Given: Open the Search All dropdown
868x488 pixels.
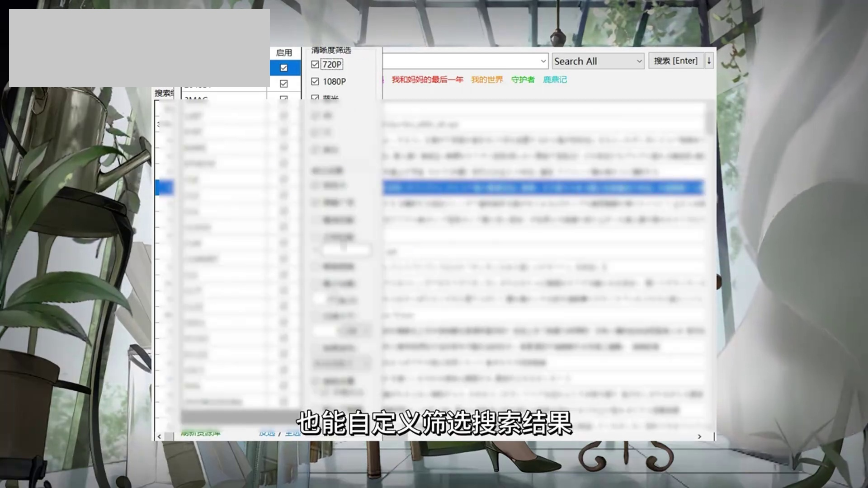Looking at the screenshot, I should pyautogui.click(x=598, y=61).
